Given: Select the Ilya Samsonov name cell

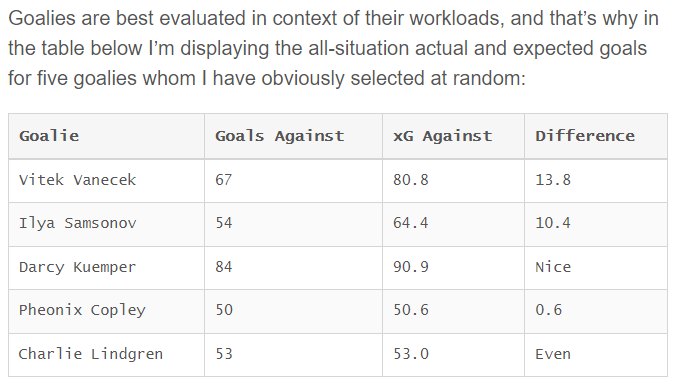Looking at the screenshot, I should click(107, 224).
